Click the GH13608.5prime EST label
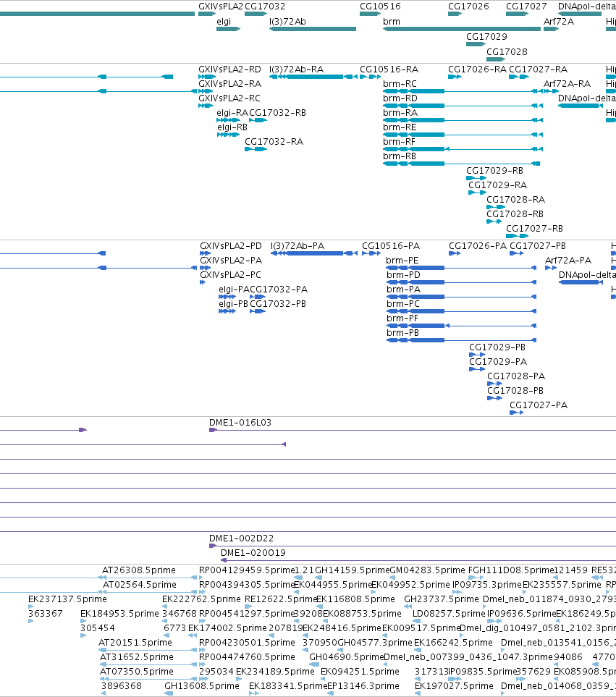 202,686
